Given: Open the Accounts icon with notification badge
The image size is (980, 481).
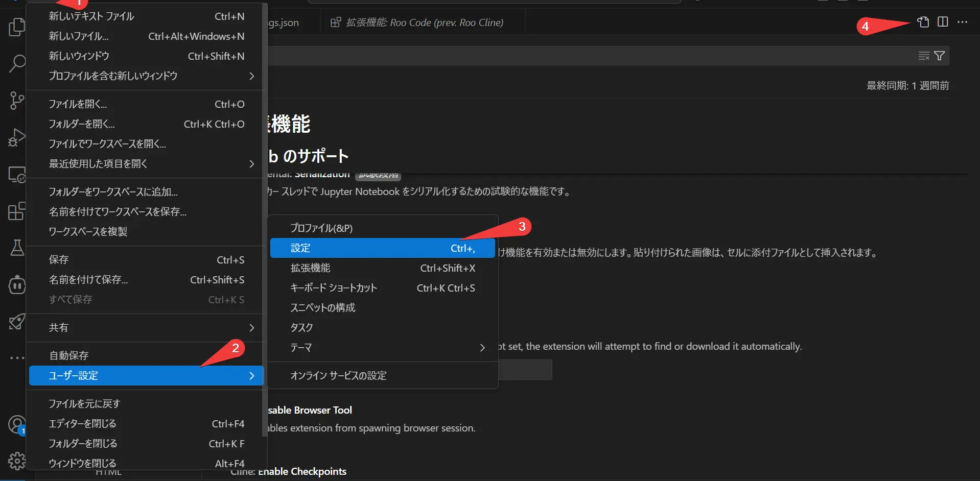Looking at the screenshot, I should (16, 424).
